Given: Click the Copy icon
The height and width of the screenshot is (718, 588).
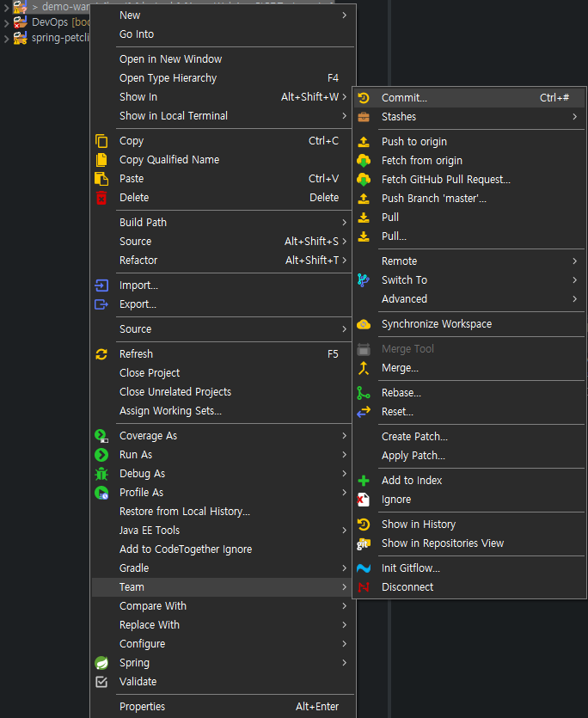Looking at the screenshot, I should [x=101, y=141].
